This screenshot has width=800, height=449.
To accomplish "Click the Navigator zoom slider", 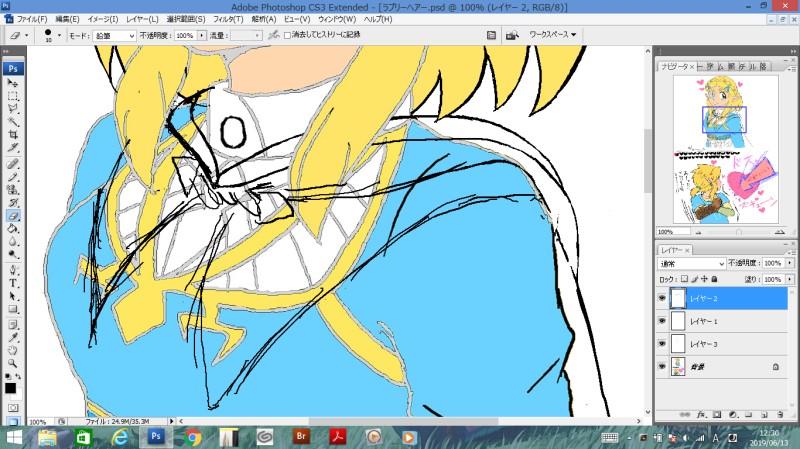I will pyautogui.click(x=739, y=232).
